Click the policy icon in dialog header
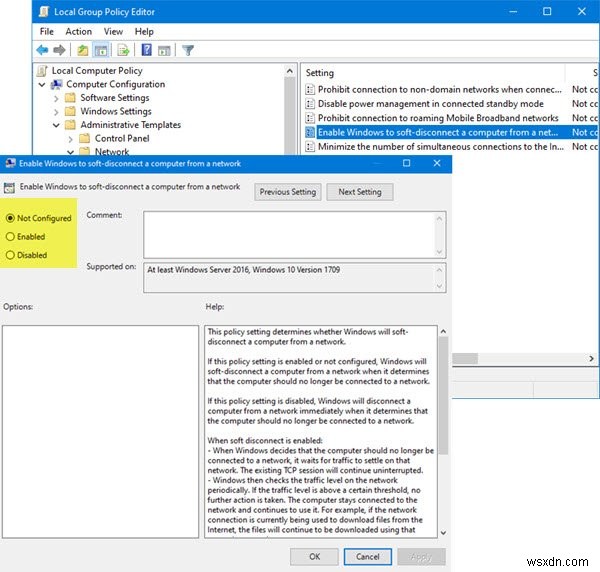This screenshot has width=600, height=572. [9, 187]
